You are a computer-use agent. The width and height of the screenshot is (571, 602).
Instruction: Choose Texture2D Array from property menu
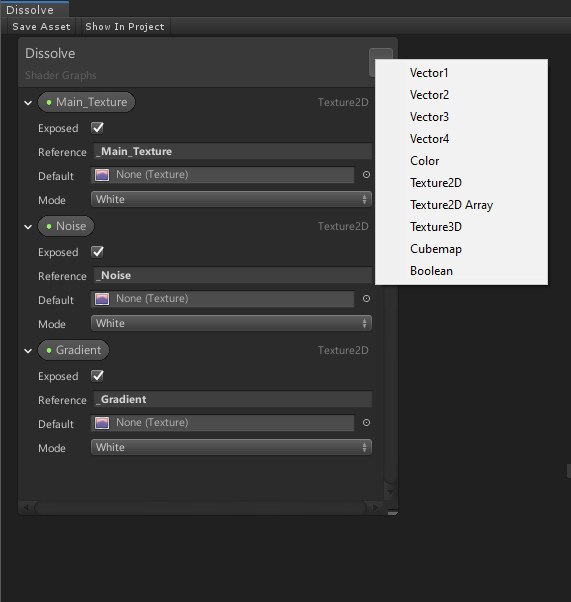[461, 205]
